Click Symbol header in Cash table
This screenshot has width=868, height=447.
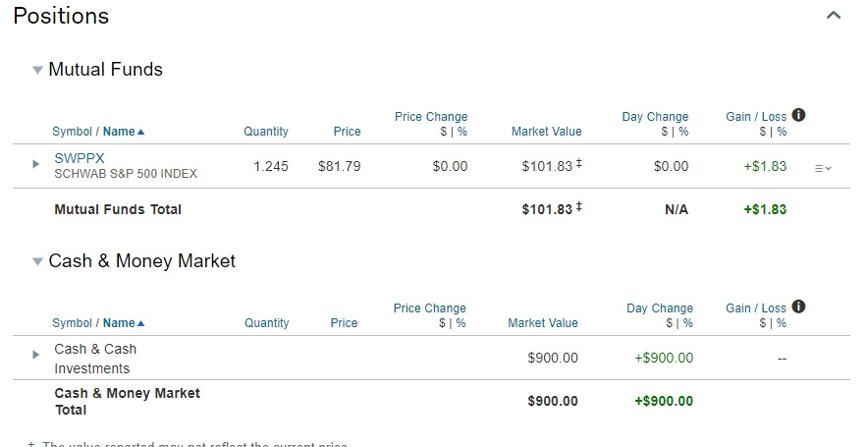point(71,323)
